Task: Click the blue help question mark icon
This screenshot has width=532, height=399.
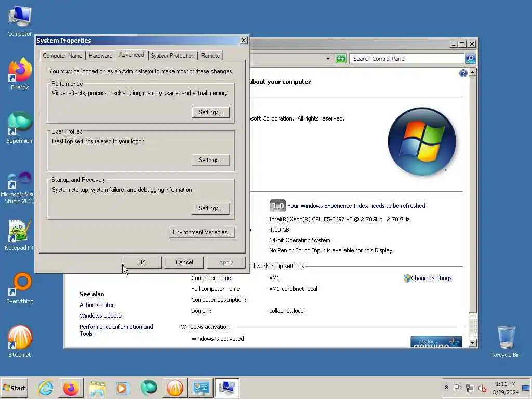Action: 463,73
